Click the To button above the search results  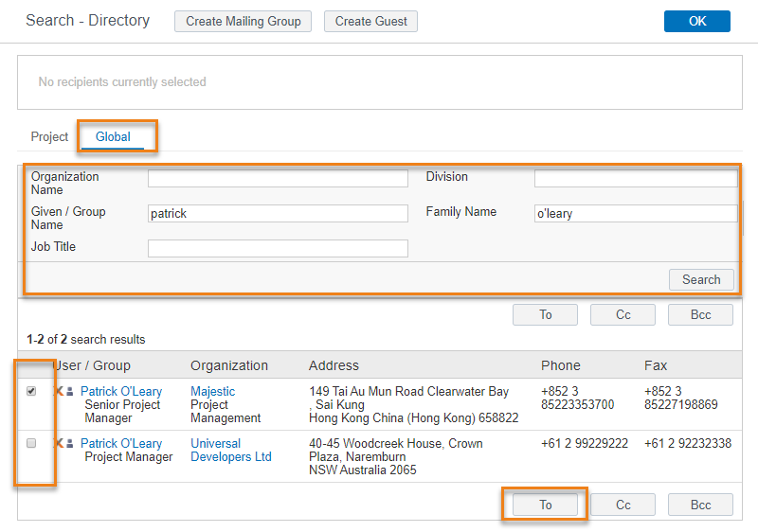546,314
